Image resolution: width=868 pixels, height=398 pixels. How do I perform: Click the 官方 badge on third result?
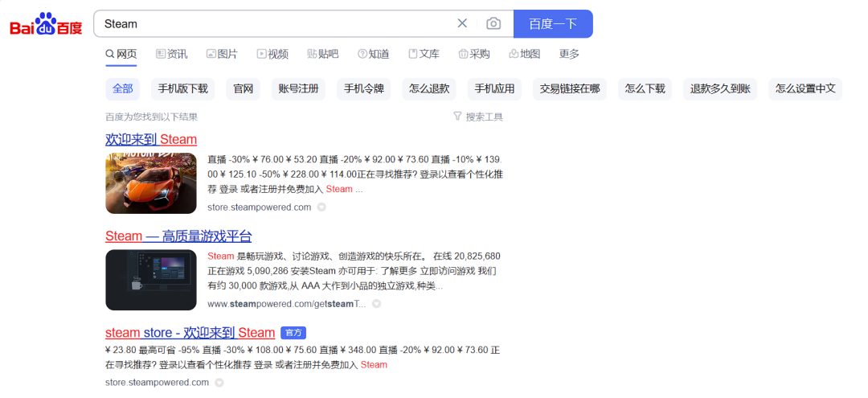(x=293, y=333)
